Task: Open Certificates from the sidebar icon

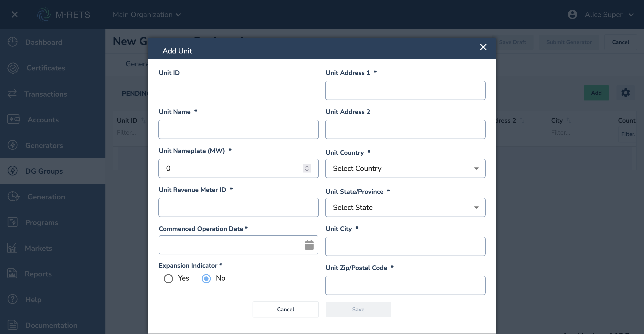Action: pos(13,68)
